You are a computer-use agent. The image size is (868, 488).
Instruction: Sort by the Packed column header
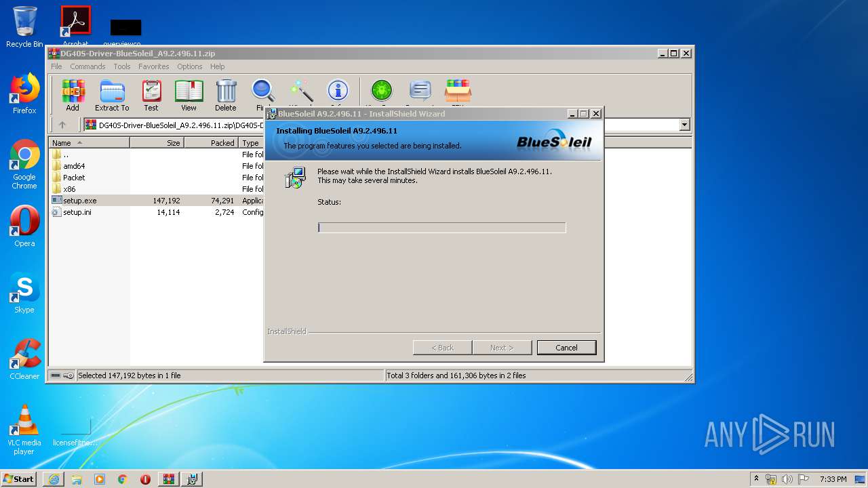[212, 143]
